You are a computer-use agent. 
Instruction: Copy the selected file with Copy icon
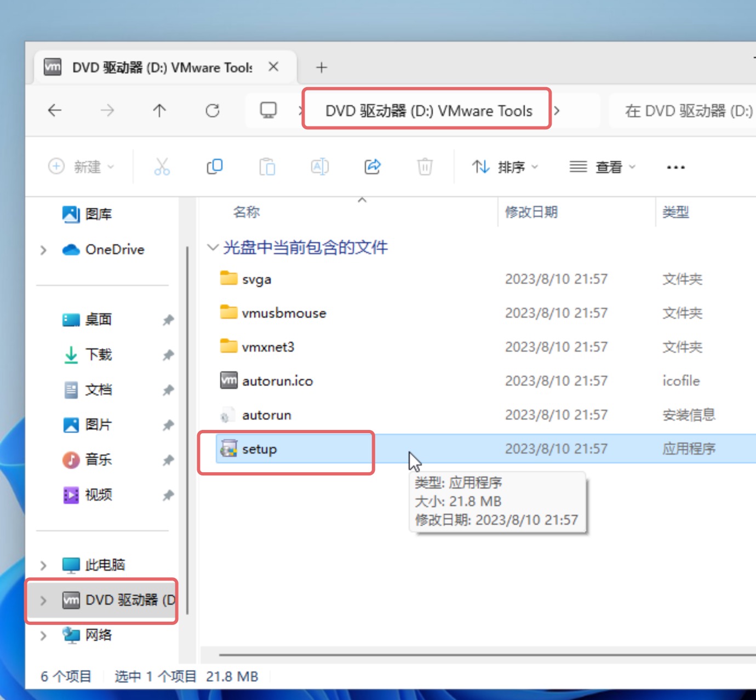215,167
